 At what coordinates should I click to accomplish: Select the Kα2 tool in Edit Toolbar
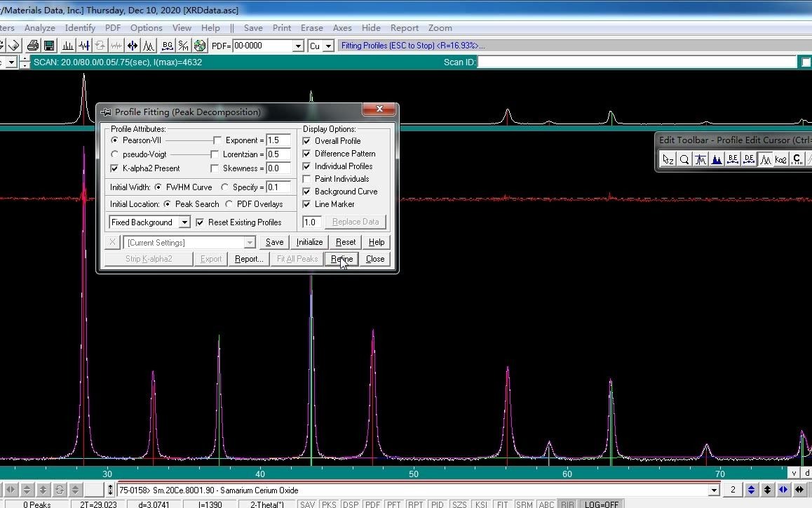coord(781,160)
